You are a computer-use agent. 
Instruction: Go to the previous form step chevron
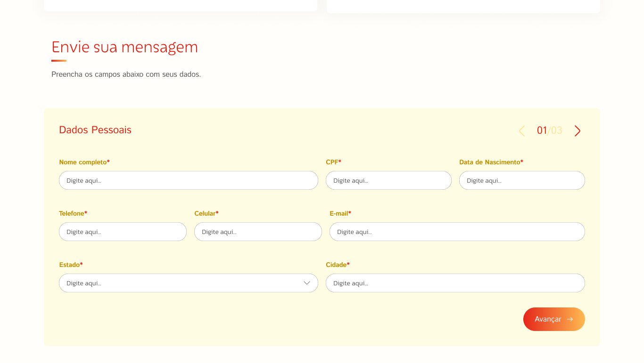coord(521,131)
